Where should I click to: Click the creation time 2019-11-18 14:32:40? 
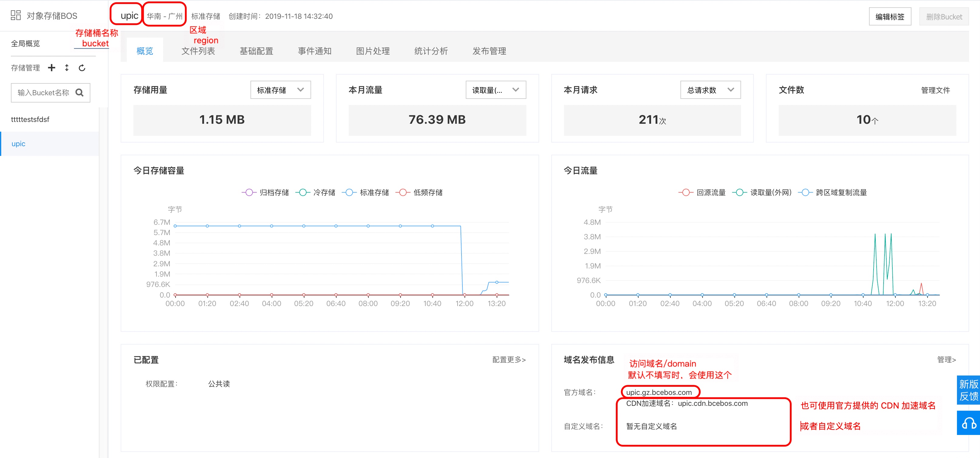tap(299, 16)
